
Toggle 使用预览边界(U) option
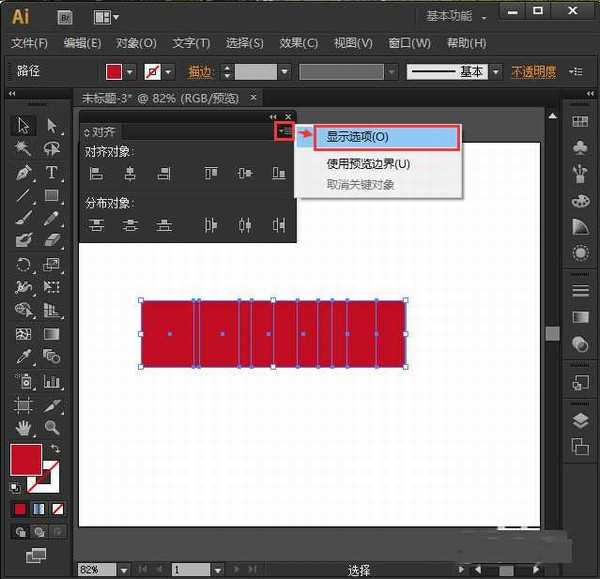pos(368,164)
